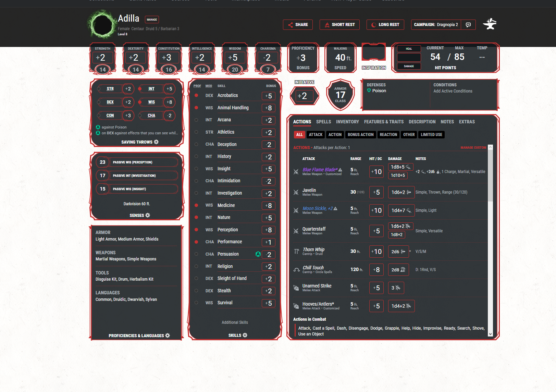The height and width of the screenshot is (392, 556).
Task: Open Proficiencies & Languages gear settings
Action: pyautogui.click(x=168, y=335)
